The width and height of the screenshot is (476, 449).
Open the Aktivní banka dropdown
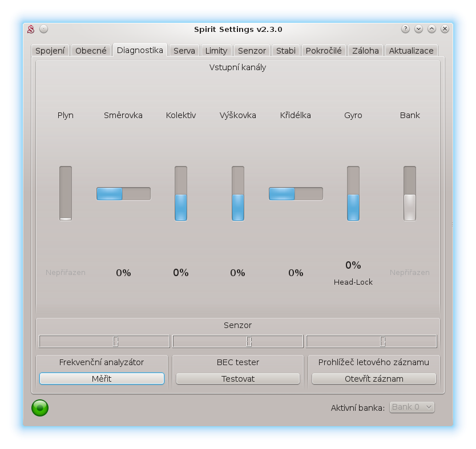click(412, 407)
